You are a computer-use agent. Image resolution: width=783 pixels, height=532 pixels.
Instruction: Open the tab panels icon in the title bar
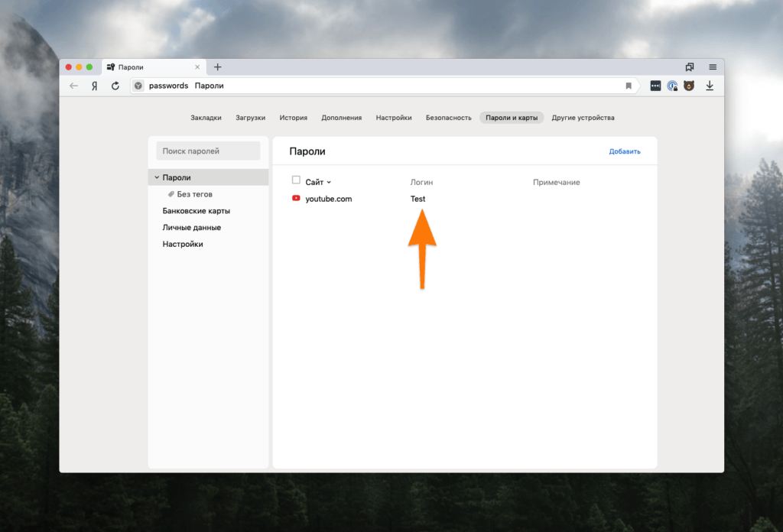coord(690,66)
